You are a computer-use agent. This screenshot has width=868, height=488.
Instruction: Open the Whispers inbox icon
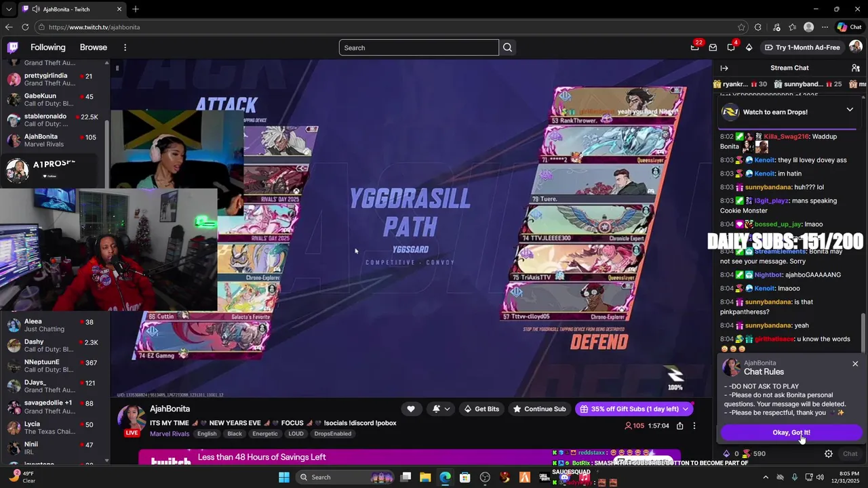(713, 47)
